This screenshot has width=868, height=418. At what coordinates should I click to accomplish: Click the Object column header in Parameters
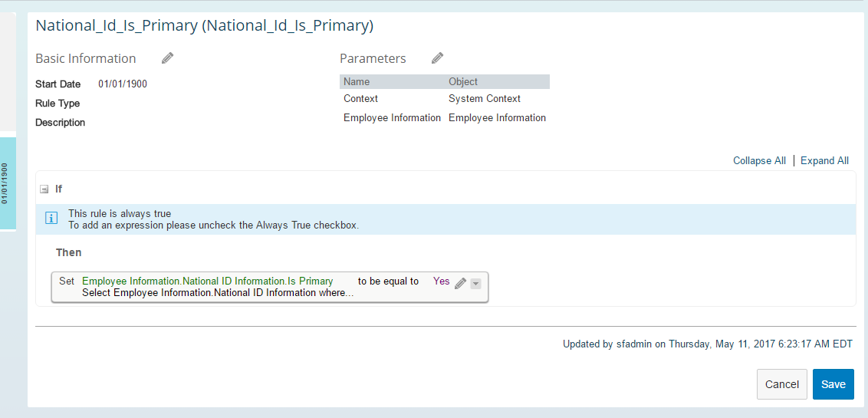click(463, 82)
